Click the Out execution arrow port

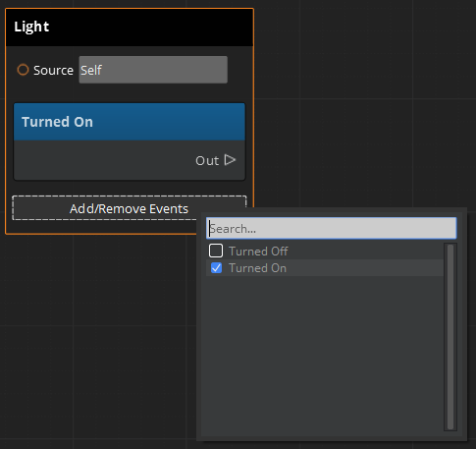pyautogui.click(x=230, y=160)
